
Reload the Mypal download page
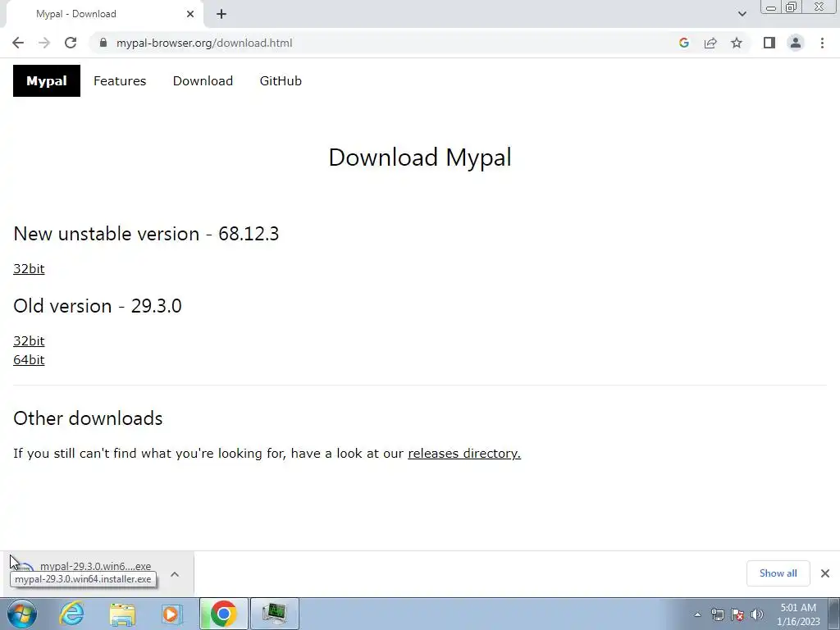pyautogui.click(x=71, y=43)
